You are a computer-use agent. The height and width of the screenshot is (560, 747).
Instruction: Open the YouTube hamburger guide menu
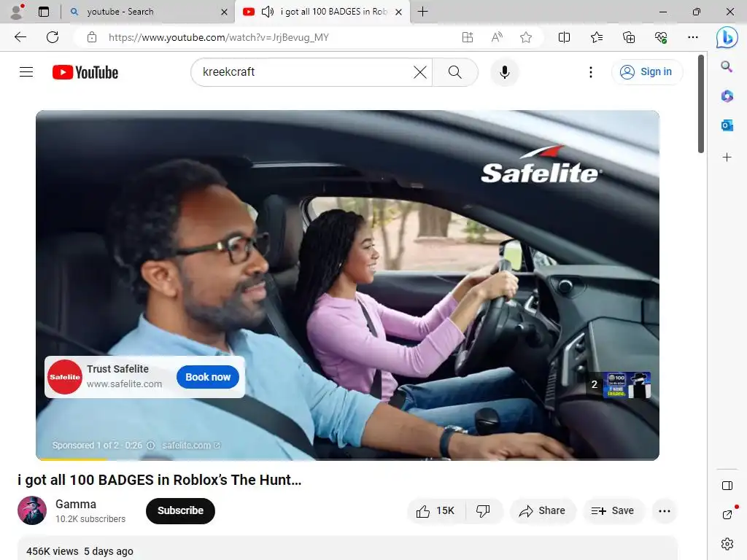point(26,72)
